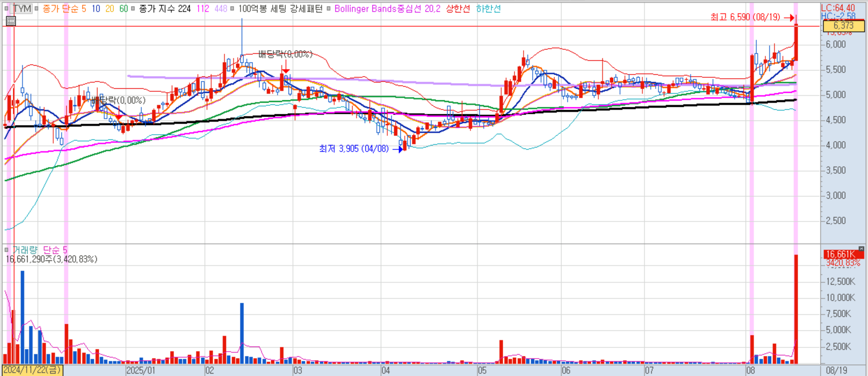
Task: Click the 4,500 price axis label
Action: click(x=836, y=120)
